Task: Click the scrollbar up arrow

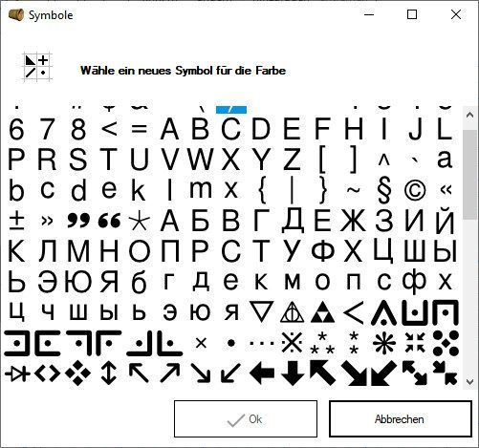Action: click(469, 115)
